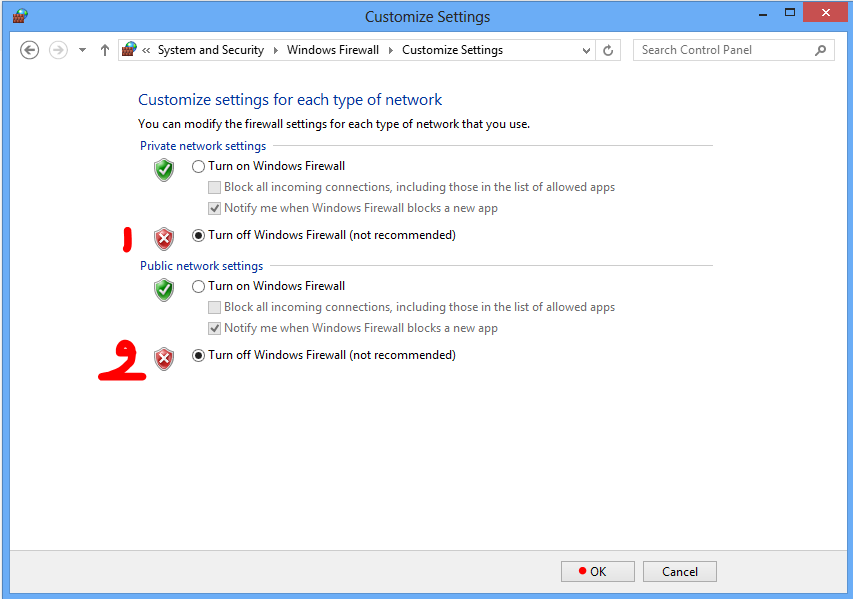
Task: Expand arrow after Windows Firewall breadcrumb
Action: [x=391, y=50]
